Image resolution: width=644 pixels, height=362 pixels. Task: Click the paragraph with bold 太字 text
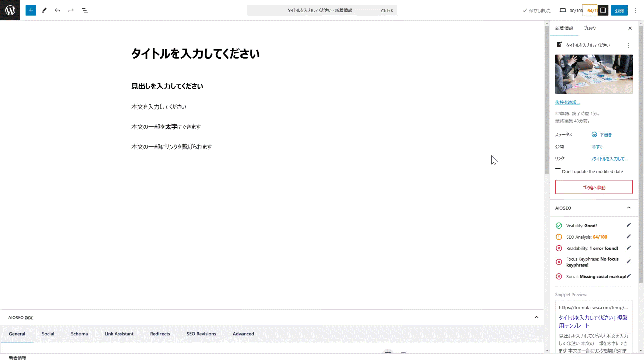[166, 127]
